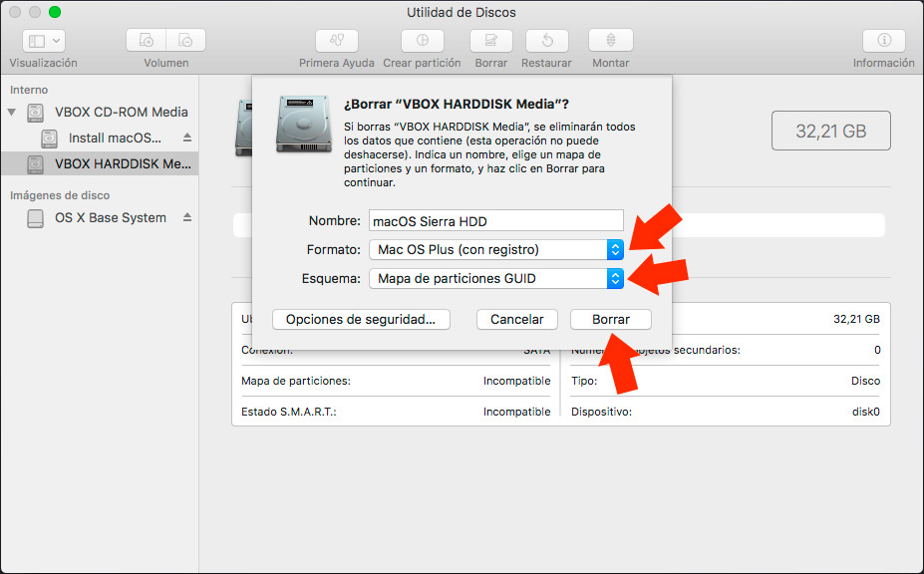
Task: Confirm erase with the Borrar dialog button
Action: pyautogui.click(x=610, y=320)
